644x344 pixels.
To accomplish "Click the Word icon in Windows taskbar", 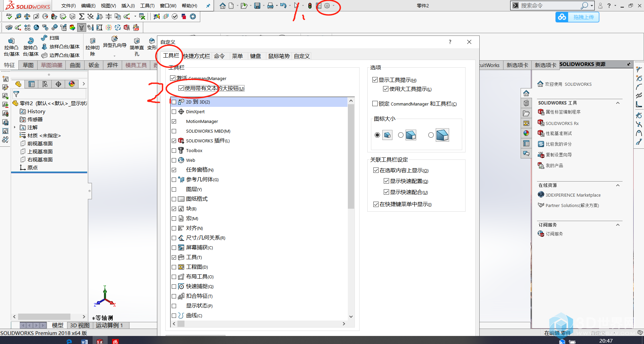I will click(85, 341).
